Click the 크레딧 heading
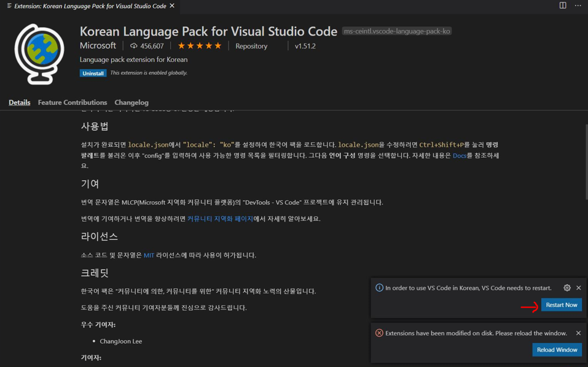Screen dimensions: 588x367 (95, 272)
